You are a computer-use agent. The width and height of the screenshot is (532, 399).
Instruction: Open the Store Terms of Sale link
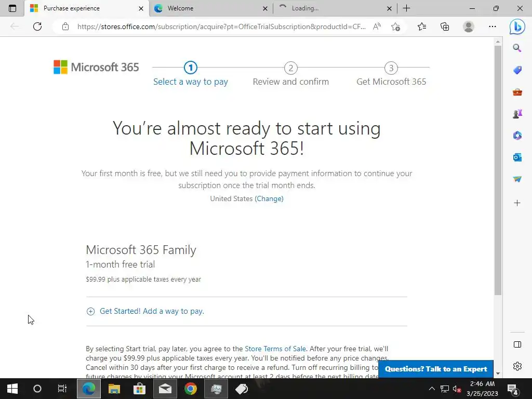(x=275, y=349)
